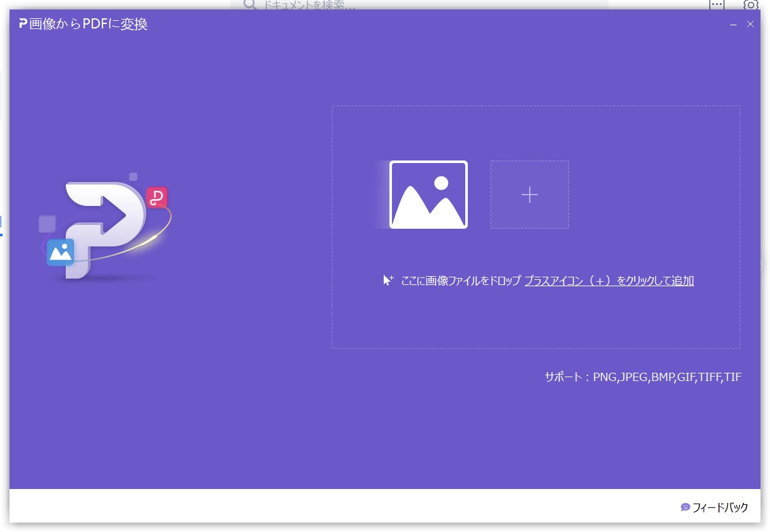Click the cursor icon beside drop instruction
Screen dimensions: 770x532
pyautogui.click(x=388, y=281)
